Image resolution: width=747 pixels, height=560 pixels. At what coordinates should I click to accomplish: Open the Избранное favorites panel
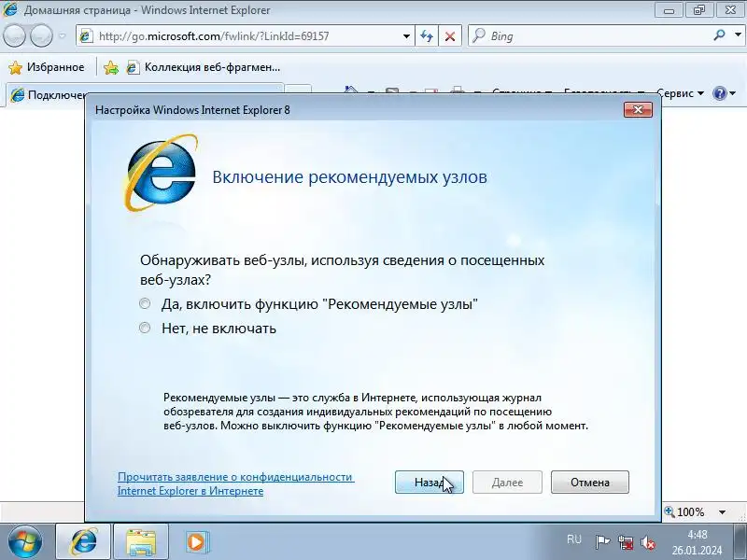pyautogui.click(x=46, y=67)
